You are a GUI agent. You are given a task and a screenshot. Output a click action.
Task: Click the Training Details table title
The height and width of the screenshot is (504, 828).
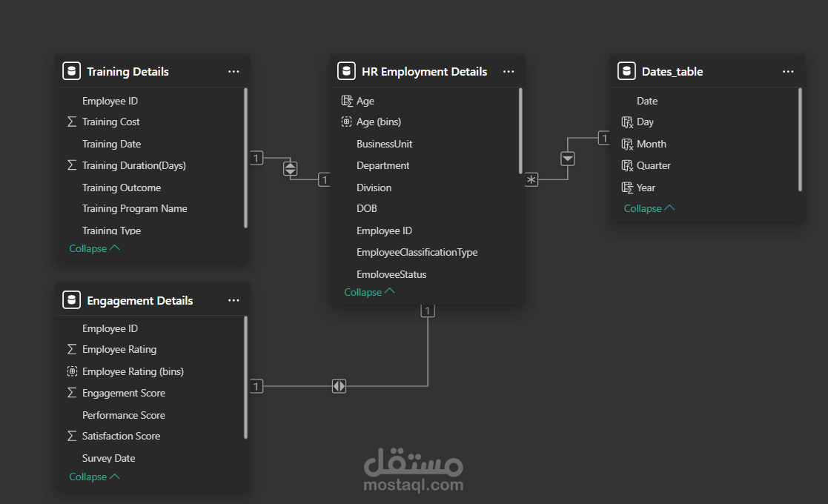127,71
